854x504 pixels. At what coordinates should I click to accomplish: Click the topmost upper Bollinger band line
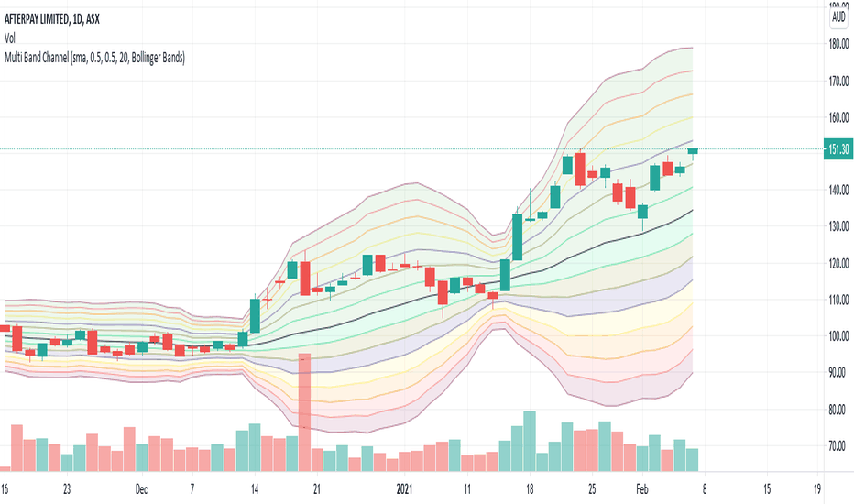(642, 69)
